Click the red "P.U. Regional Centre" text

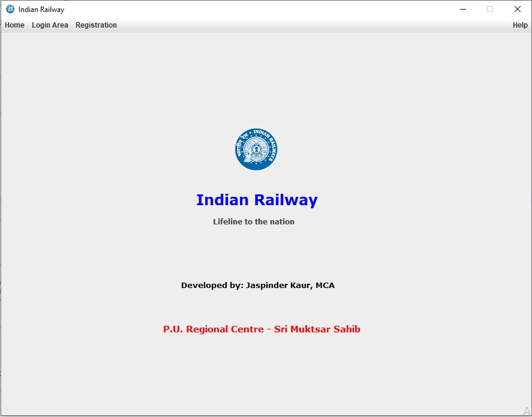(213, 329)
